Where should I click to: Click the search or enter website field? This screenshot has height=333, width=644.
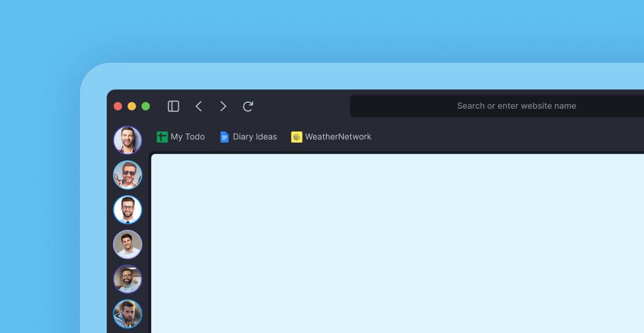click(x=516, y=105)
